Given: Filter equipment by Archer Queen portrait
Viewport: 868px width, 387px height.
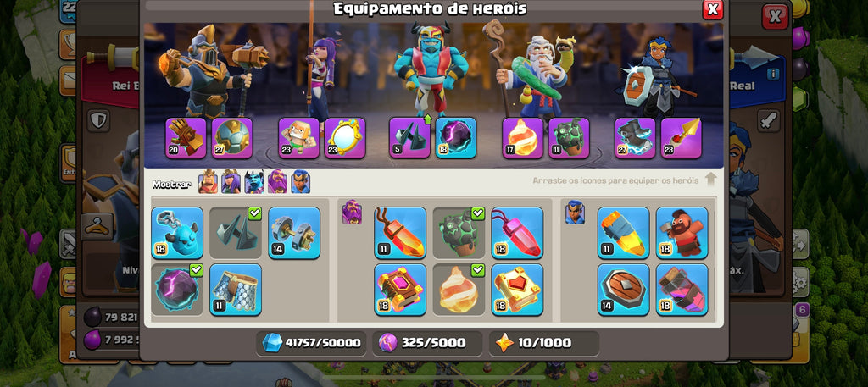Looking at the screenshot, I should (231, 181).
